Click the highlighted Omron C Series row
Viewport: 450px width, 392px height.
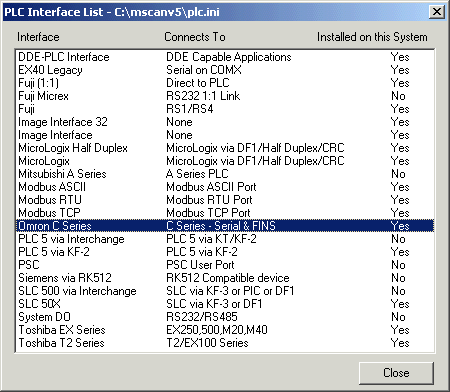pos(225,226)
